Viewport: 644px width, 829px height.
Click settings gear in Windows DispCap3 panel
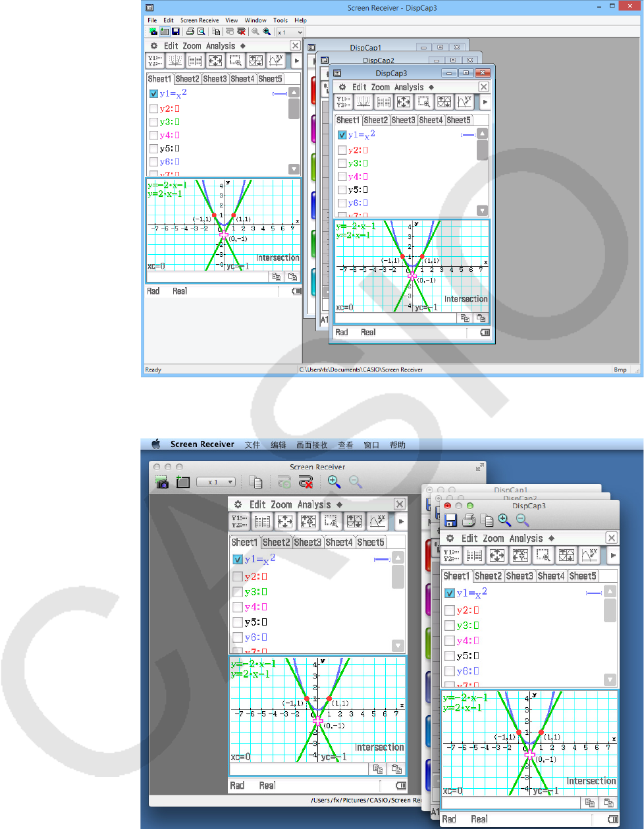(342, 87)
